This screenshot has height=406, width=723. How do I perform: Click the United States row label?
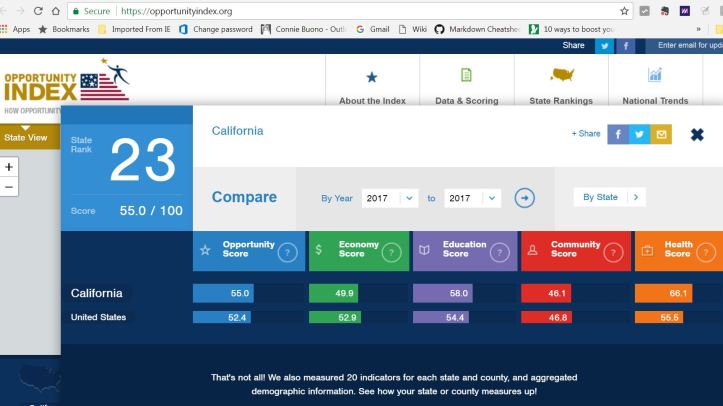click(98, 317)
